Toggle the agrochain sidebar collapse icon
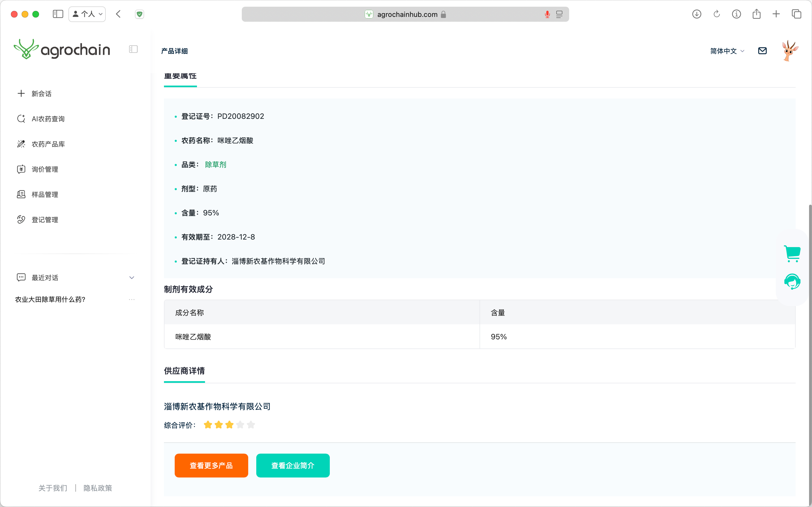 [133, 49]
